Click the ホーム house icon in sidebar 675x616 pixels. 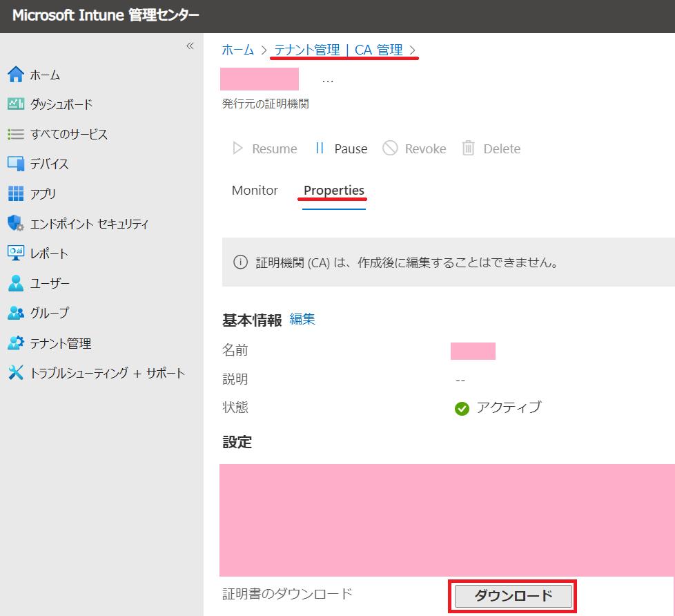click(x=16, y=75)
